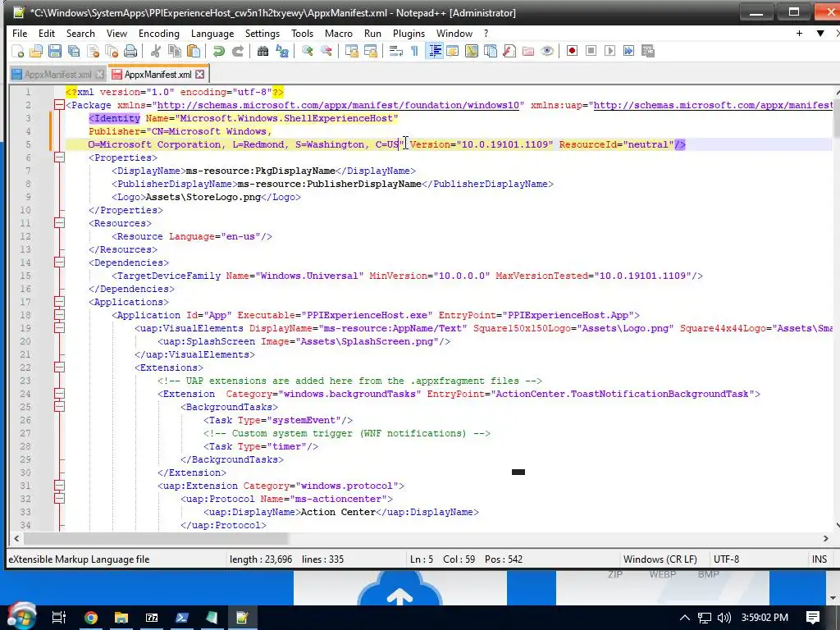This screenshot has height=630, width=840.
Task: Close the active AppxManifest.xml tab
Action: pos(200,75)
